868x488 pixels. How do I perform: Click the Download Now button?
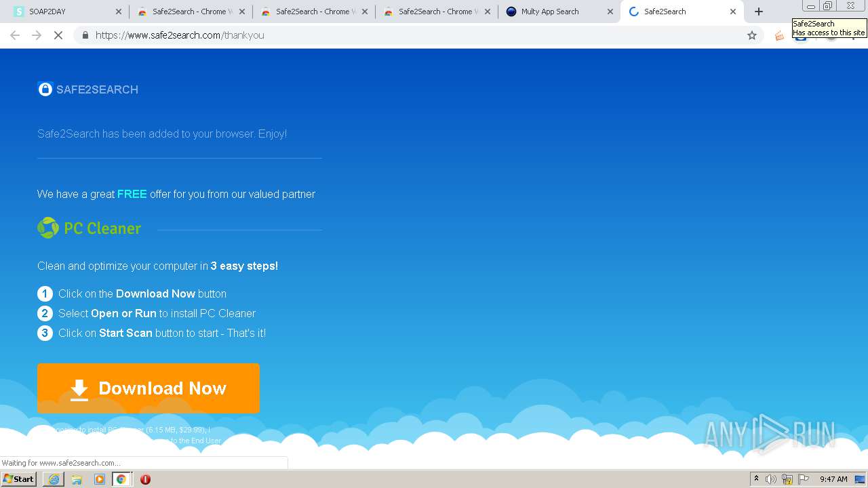149,388
